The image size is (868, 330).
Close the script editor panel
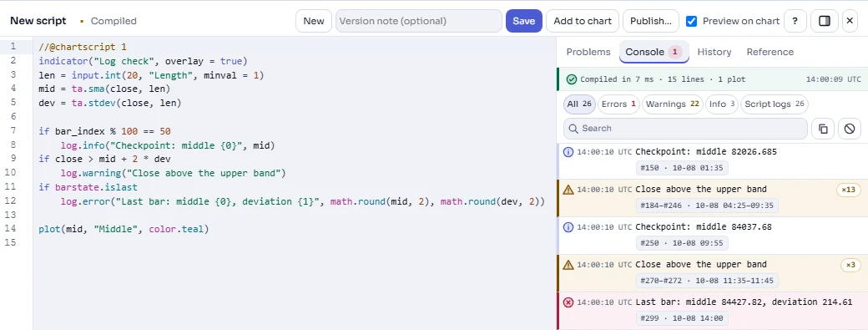tap(850, 21)
